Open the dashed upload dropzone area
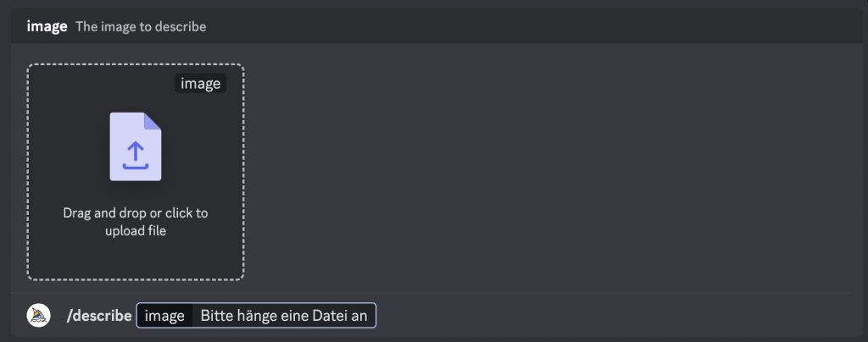The height and width of the screenshot is (342, 868). pyautogui.click(x=136, y=172)
